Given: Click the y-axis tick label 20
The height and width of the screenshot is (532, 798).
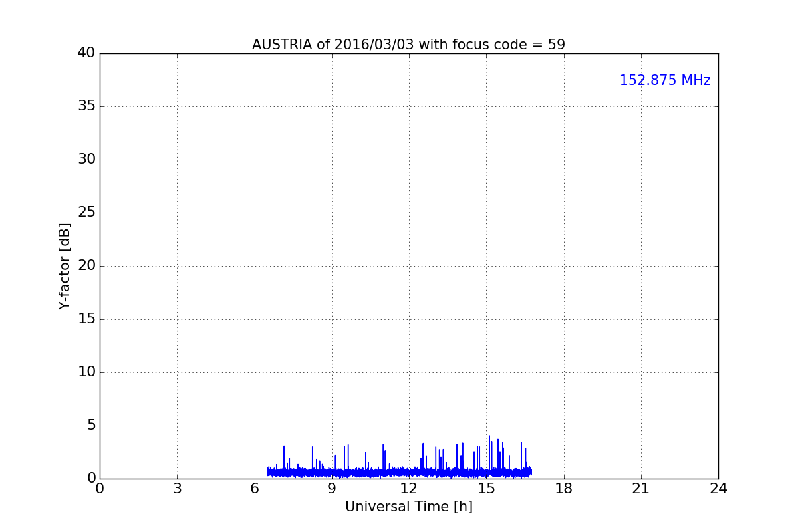Looking at the screenshot, I should point(86,266).
